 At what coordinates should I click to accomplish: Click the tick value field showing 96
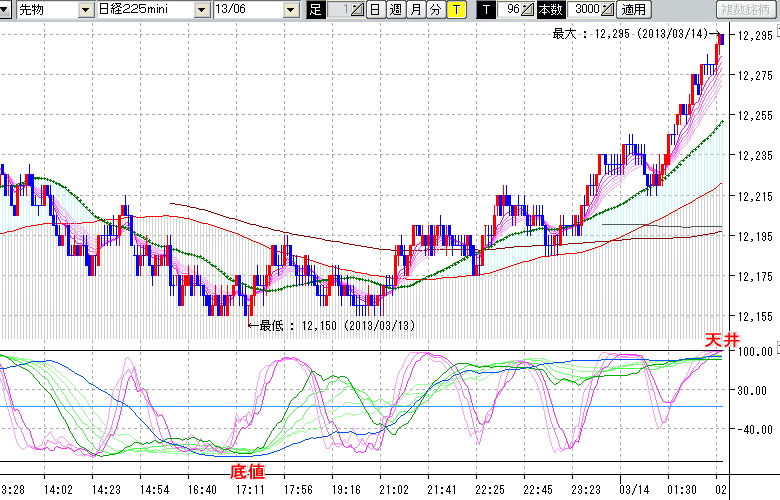(x=510, y=10)
